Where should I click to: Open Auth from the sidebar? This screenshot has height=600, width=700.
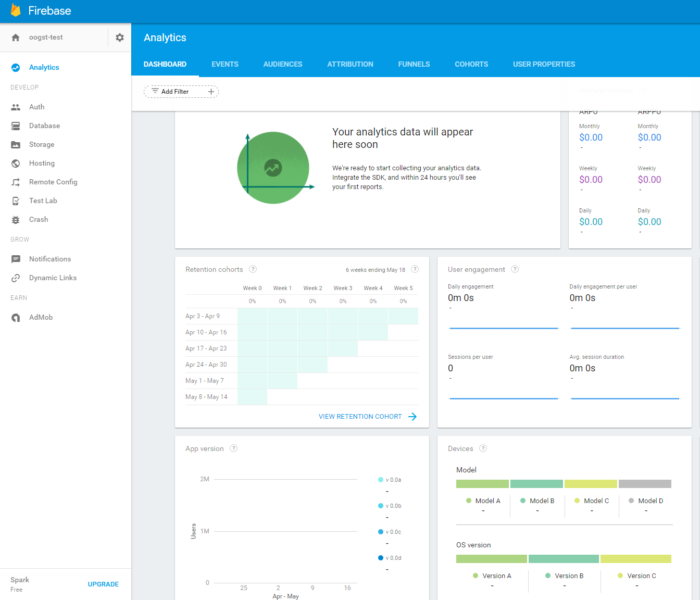(36, 107)
